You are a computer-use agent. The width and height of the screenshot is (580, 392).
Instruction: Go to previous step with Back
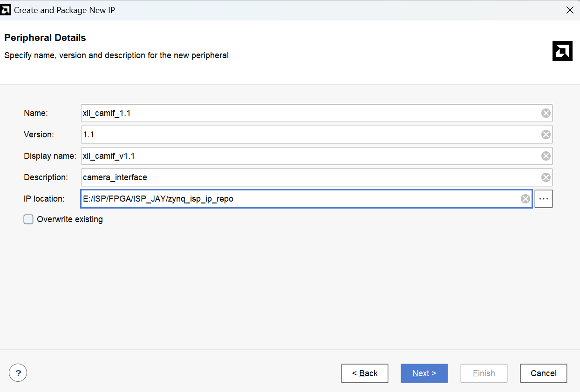[364, 373]
